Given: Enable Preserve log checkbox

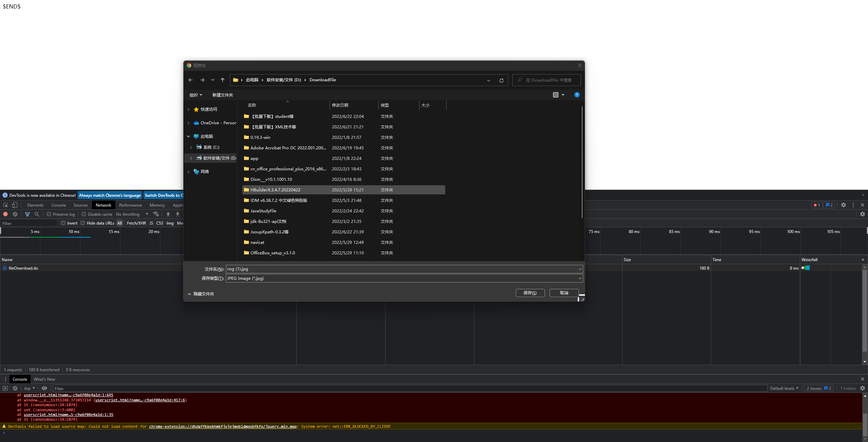Looking at the screenshot, I should [x=49, y=214].
